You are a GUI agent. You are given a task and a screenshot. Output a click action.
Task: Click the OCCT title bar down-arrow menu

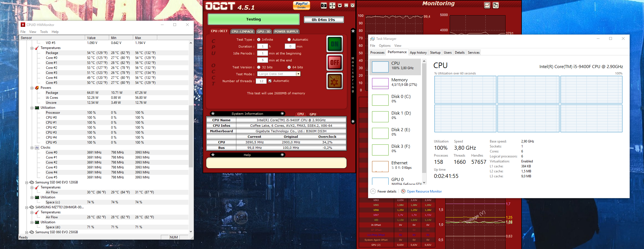point(340,6)
